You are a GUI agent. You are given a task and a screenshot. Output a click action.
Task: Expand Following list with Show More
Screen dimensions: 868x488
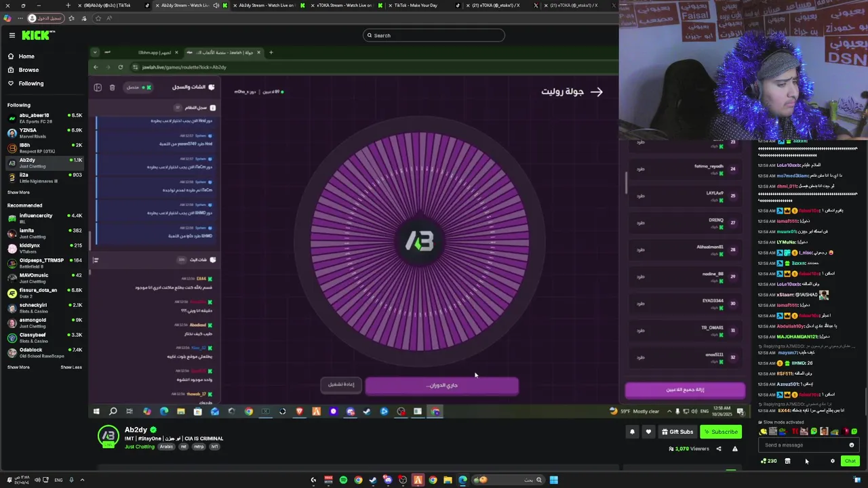click(x=18, y=192)
